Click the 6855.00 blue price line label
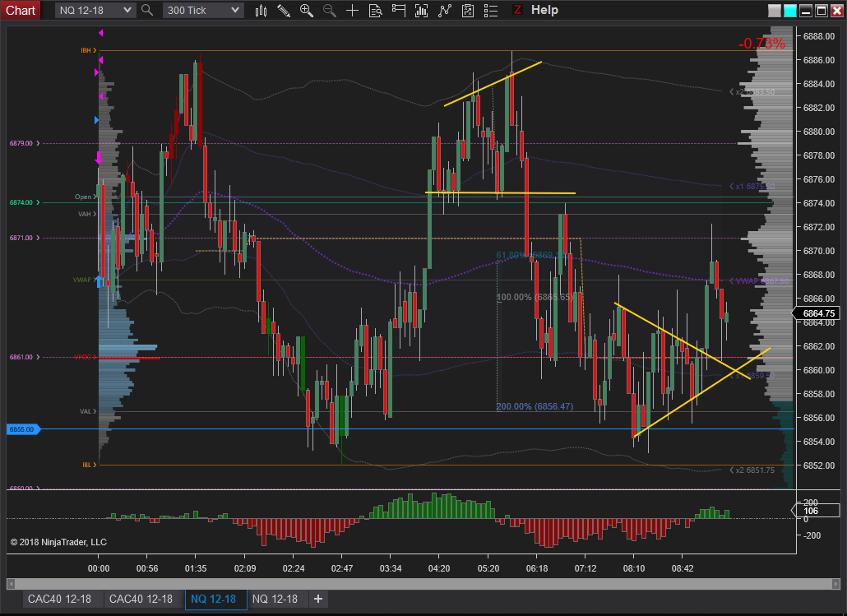 [x=22, y=429]
